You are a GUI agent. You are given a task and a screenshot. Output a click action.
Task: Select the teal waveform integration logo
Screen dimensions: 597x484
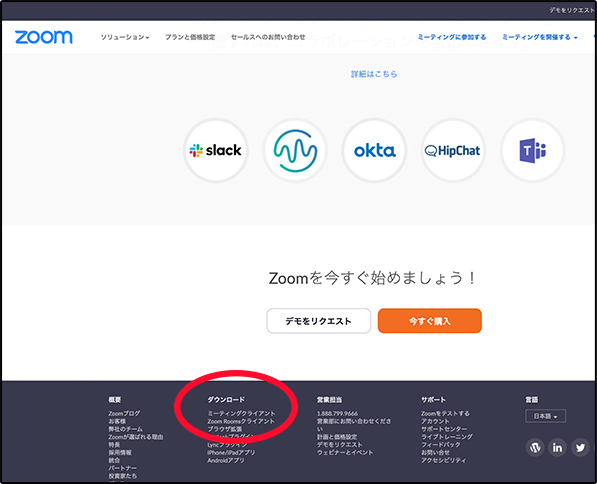point(295,150)
